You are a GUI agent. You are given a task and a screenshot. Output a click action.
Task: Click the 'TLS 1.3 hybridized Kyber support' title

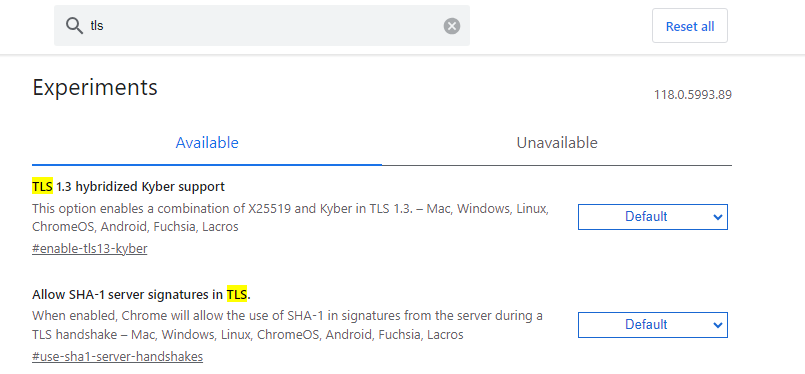point(128,186)
